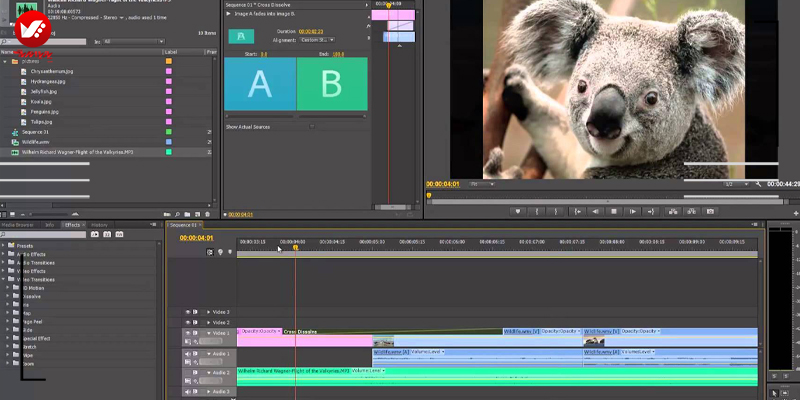This screenshot has width=800, height=400.
Task: Collapse the Video 1 track
Action: pos(208,333)
